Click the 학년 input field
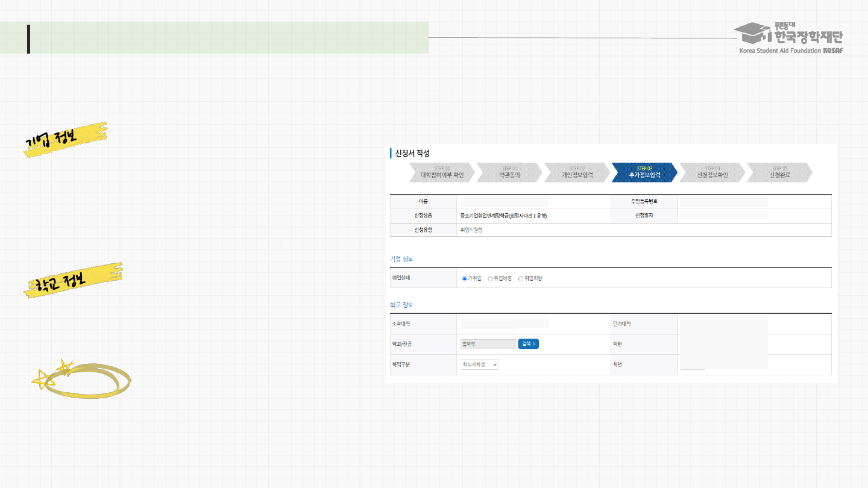Viewport: 868px width, 488px height. [x=693, y=365]
